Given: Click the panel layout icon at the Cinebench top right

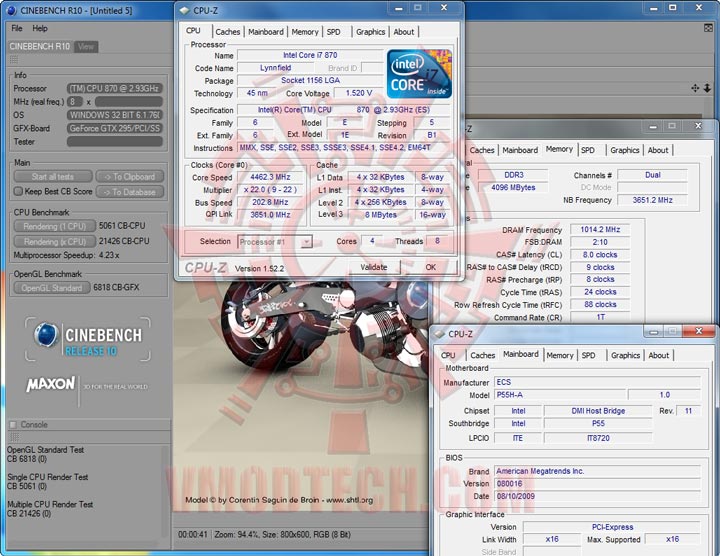Looking at the screenshot, I should point(708,28).
